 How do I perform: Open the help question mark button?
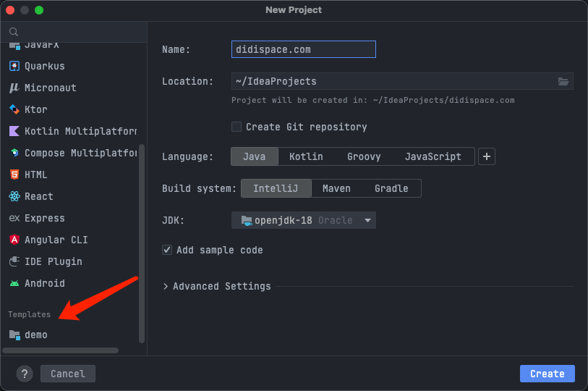point(25,374)
